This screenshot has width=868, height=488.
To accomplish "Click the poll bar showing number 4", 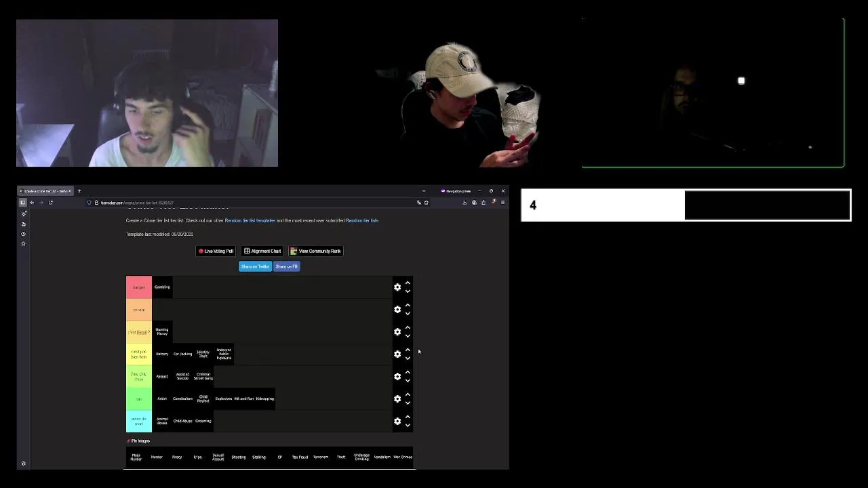I will click(x=686, y=205).
